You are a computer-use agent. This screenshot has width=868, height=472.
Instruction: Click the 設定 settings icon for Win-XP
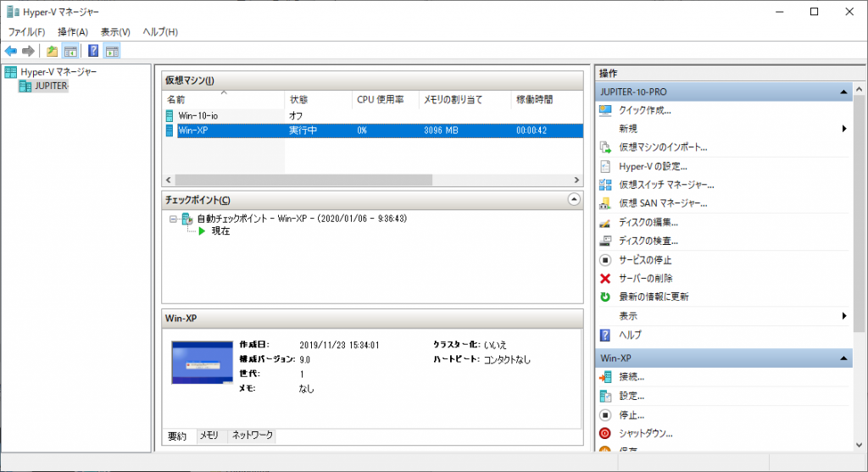click(x=605, y=397)
